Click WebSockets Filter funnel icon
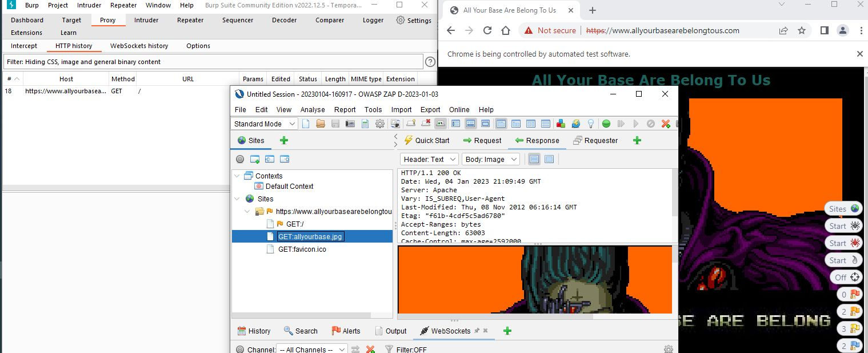 (x=389, y=349)
